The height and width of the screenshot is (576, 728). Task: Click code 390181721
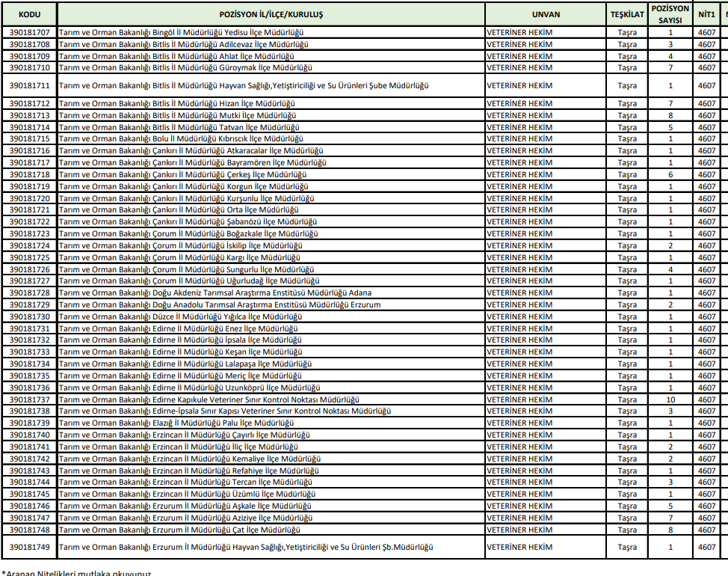click(29, 210)
